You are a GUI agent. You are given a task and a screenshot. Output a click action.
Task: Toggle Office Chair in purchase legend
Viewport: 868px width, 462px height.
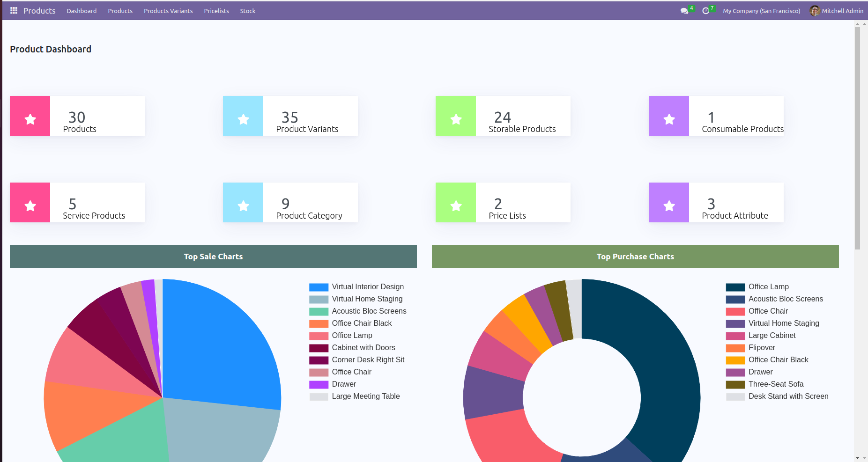(757, 311)
